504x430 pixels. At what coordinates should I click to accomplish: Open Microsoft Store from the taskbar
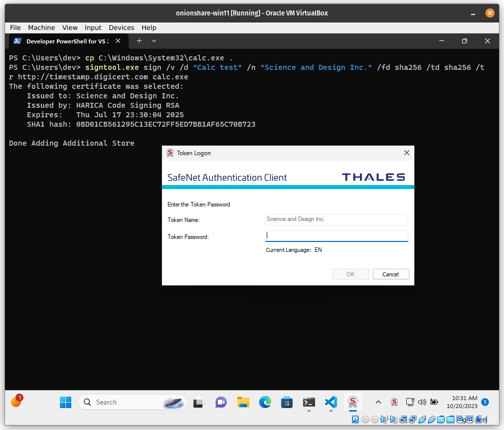click(287, 403)
